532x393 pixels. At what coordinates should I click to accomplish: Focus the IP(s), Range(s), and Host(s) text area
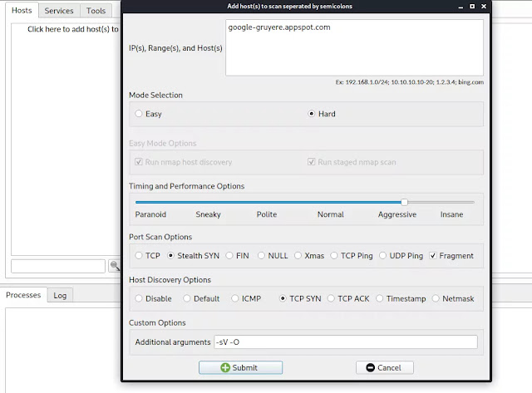[x=355, y=47]
